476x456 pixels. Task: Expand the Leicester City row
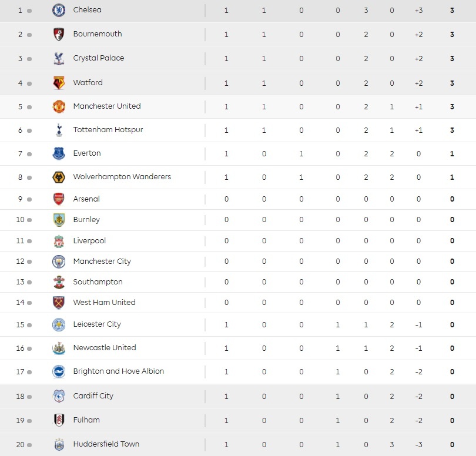264,324
